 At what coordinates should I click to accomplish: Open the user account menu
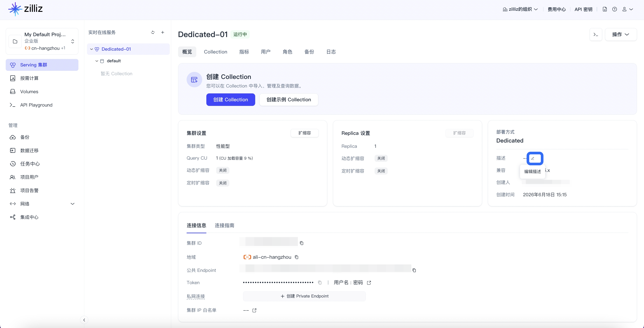627,9
